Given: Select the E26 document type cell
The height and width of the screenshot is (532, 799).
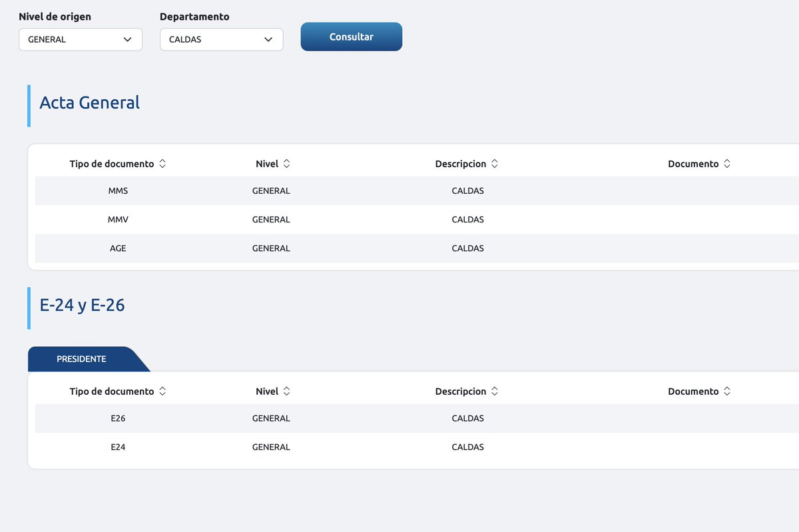Looking at the screenshot, I should (118, 419).
